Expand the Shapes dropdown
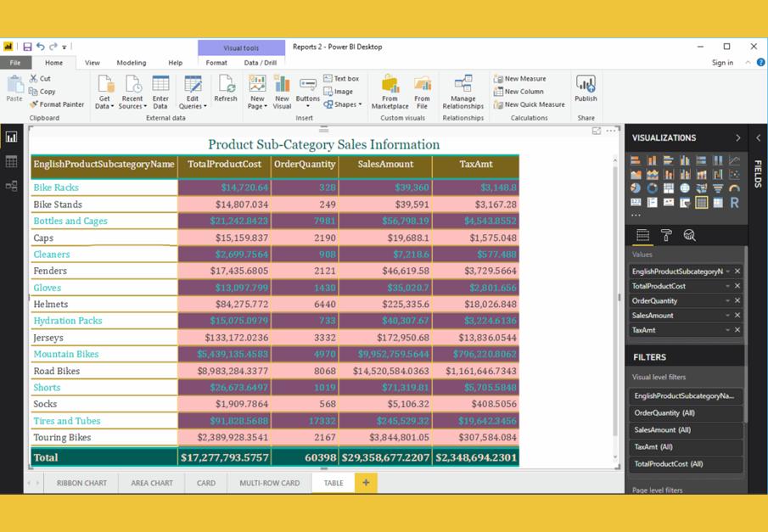Viewport: 768px width, 532px height. pos(346,104)
